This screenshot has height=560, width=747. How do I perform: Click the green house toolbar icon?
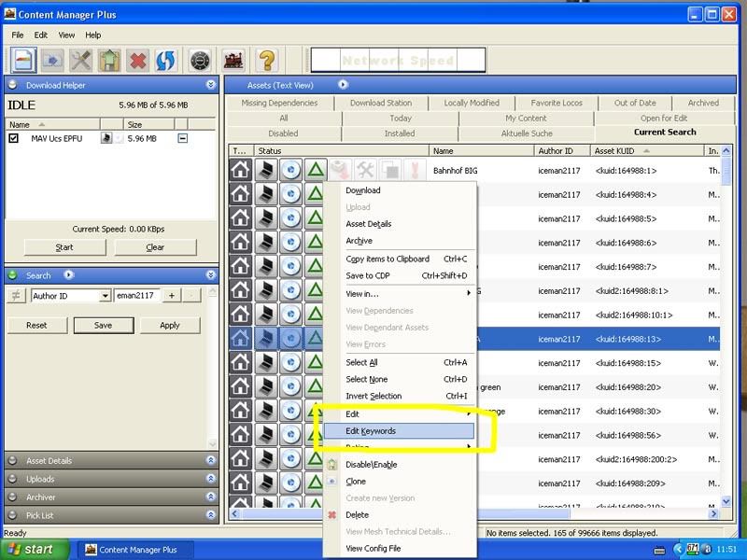109,61
